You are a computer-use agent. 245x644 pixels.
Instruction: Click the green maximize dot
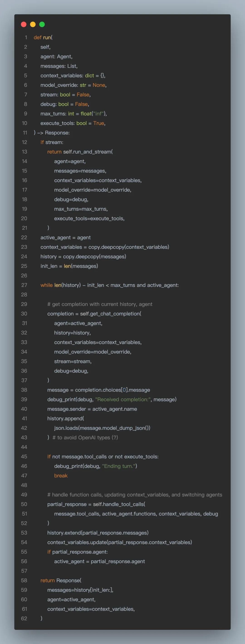coord(42,24)
